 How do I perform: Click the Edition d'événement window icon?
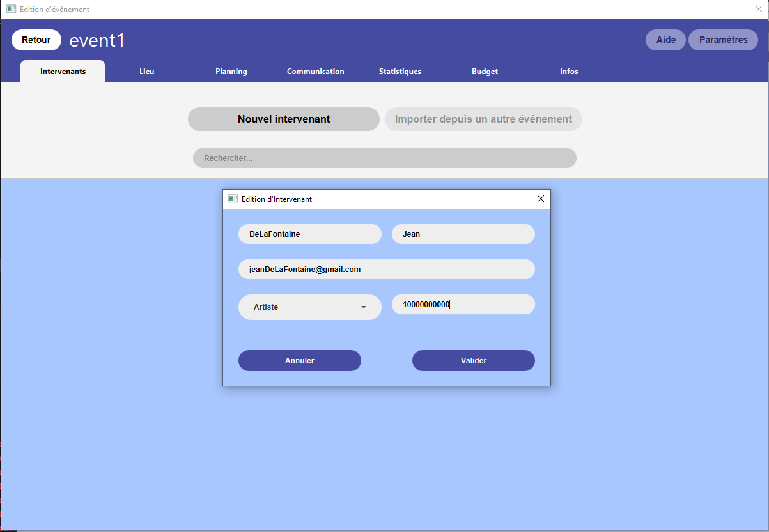point(11,10)
